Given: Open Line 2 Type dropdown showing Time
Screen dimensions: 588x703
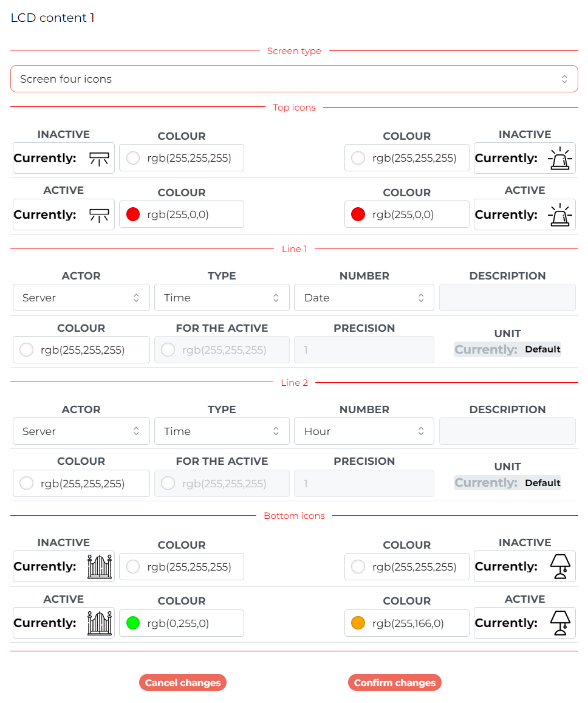Looking at the screenshot, I should [x=222, y=431].
